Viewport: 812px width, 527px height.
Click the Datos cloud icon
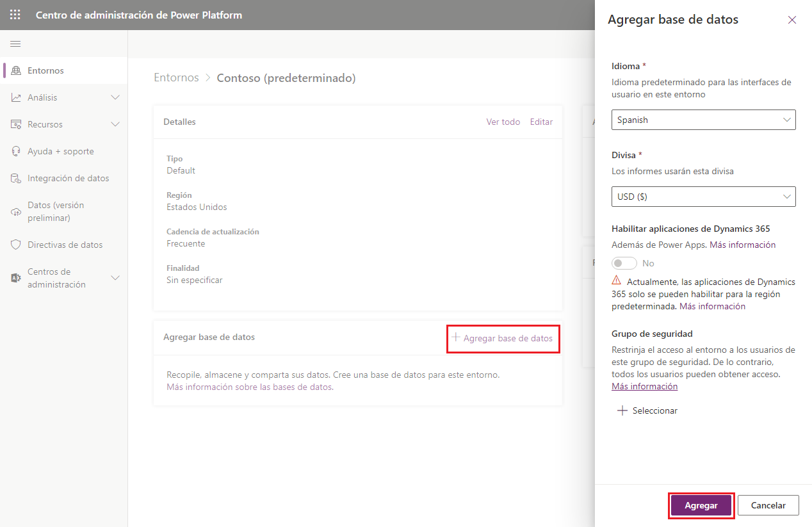[16, 212]
